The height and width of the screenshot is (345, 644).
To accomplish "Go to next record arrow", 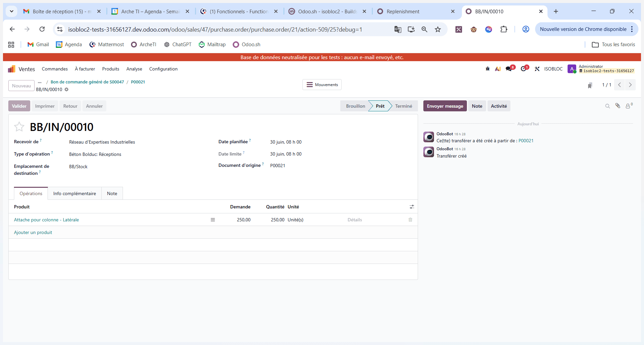I will [x=630, y=85].
